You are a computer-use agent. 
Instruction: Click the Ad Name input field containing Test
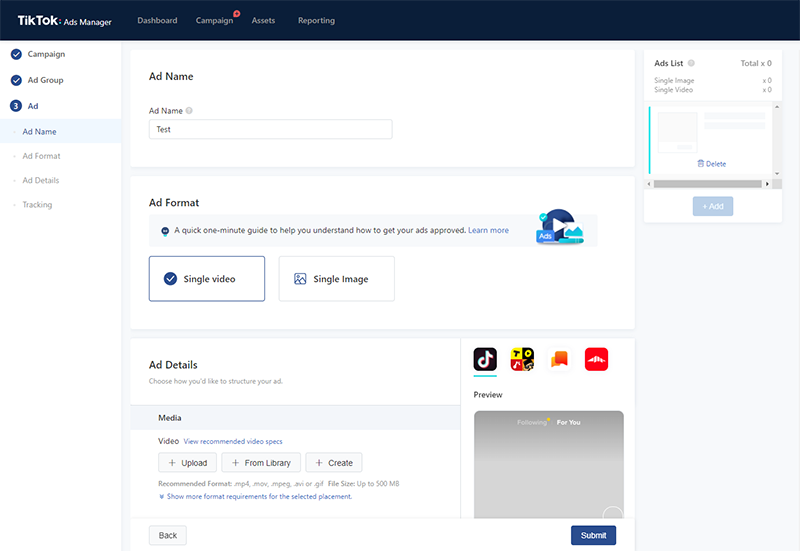[270, 129]
